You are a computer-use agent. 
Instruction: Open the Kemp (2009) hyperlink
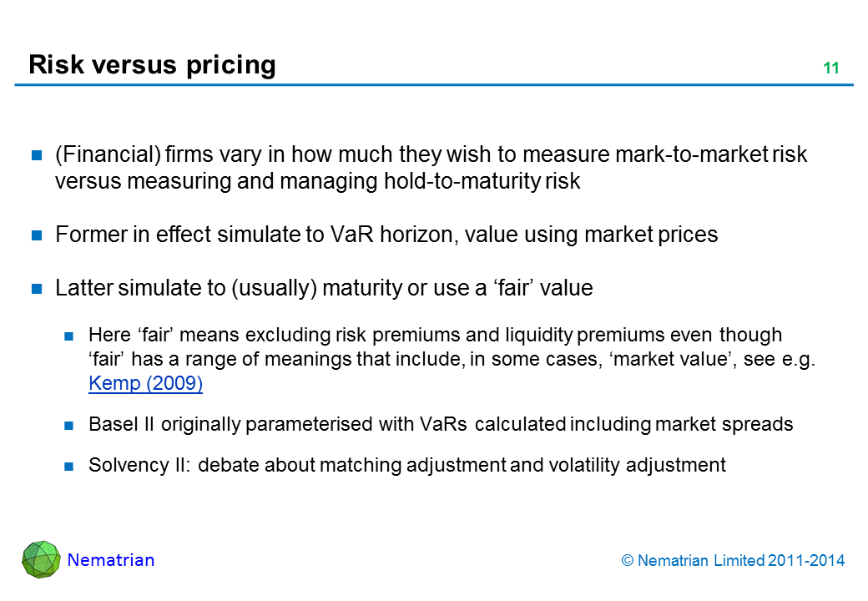(x=145, y=385)
